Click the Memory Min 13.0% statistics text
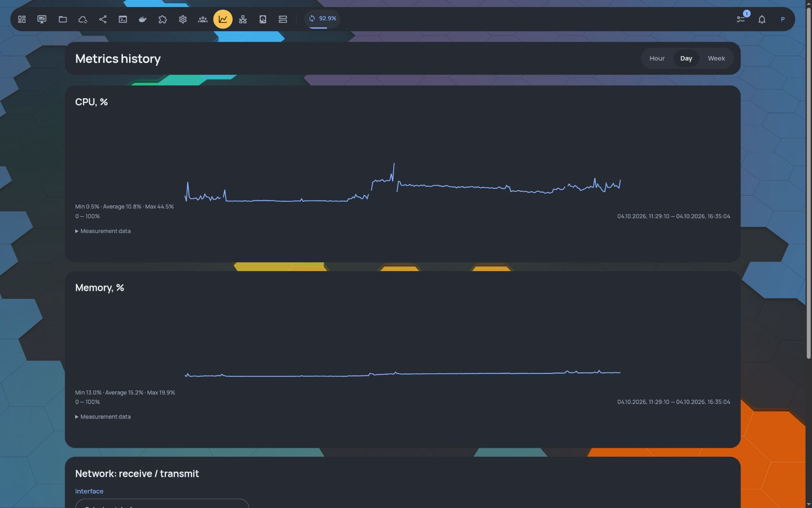This screenshot has height=508, width=812. pos(125,393)
